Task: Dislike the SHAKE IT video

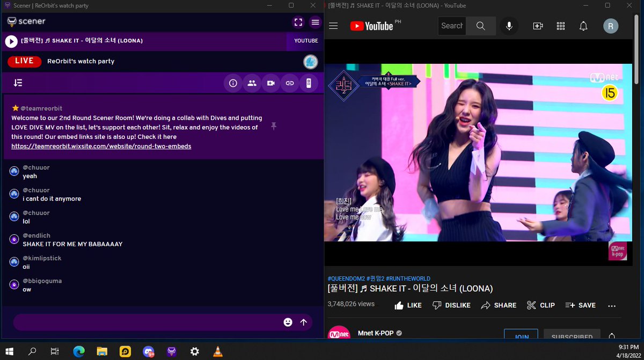Action: 451,305
